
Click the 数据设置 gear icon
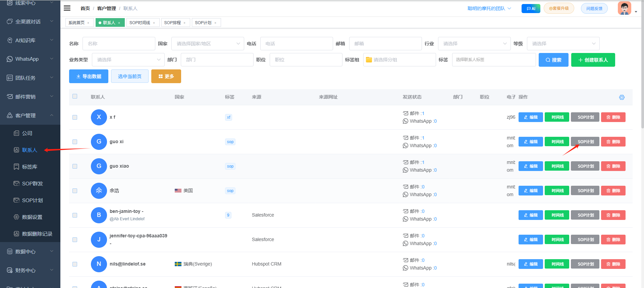coord(16,217)
